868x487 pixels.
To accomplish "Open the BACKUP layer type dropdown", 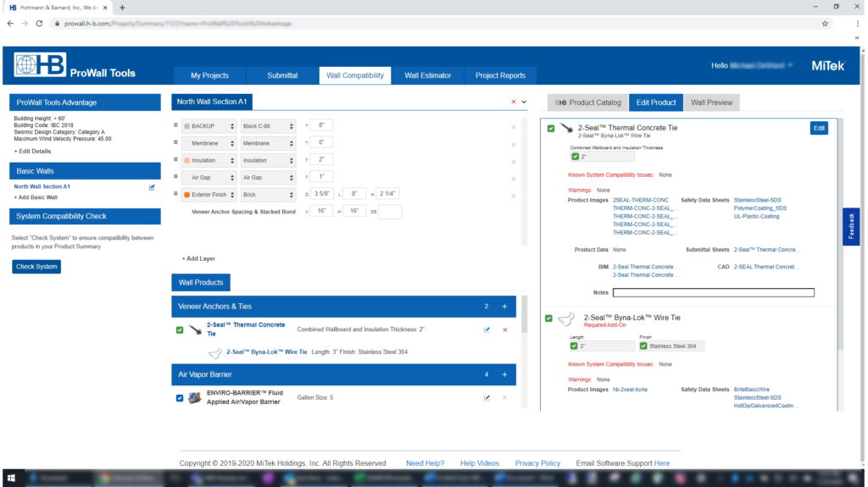I will 209,126.
